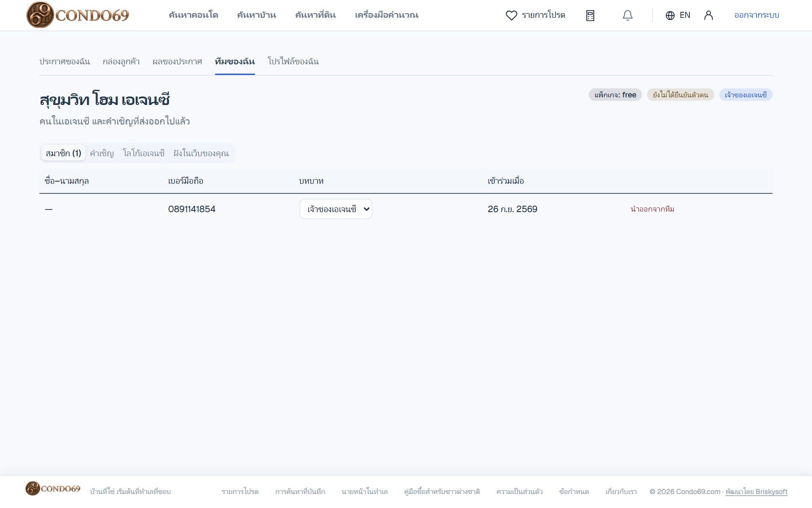
Task: Open user profile icon in header
Action: coord(708,15)
